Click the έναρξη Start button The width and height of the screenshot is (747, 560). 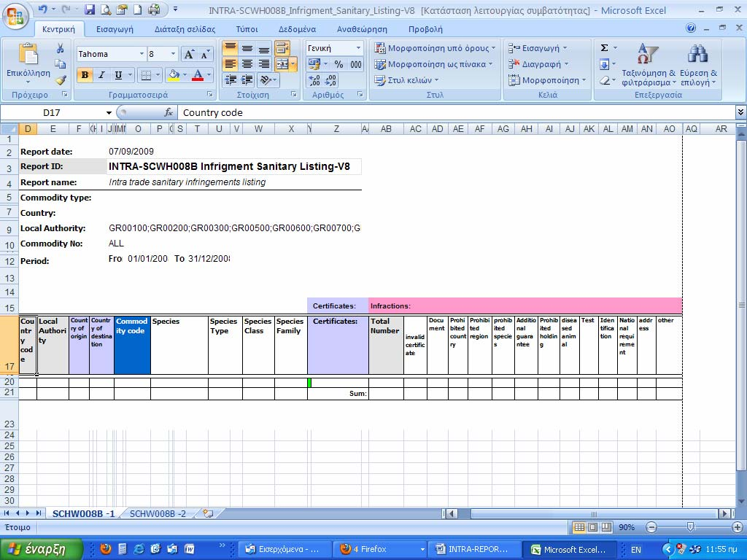pos(42,549)
